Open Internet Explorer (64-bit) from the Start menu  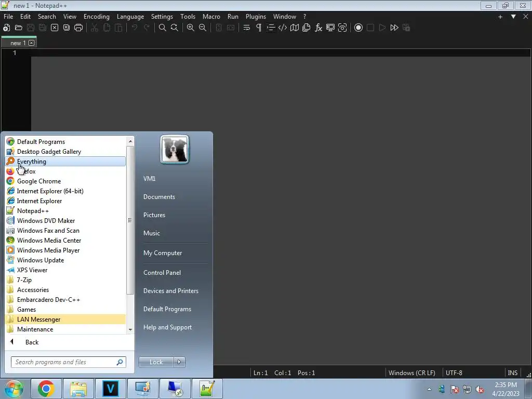[65, 191]
